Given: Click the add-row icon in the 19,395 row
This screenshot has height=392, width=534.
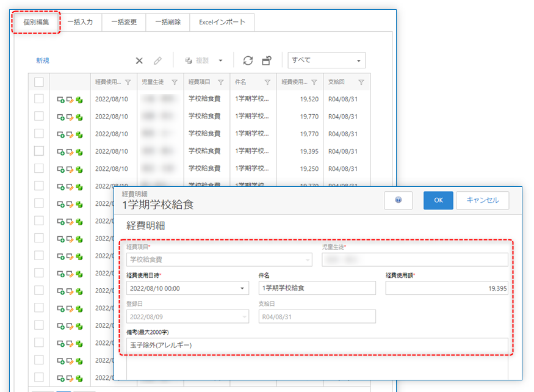Looking at the screenshot, I should point(60,151).
